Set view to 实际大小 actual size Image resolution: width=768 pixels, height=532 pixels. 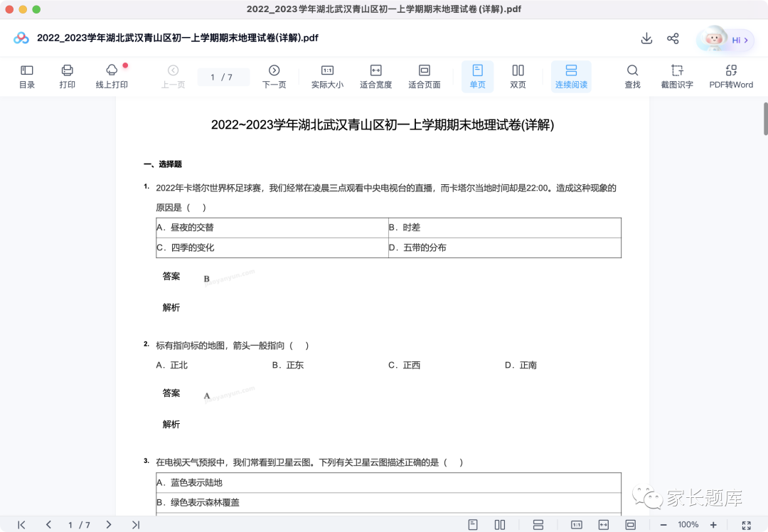(327, 77)
